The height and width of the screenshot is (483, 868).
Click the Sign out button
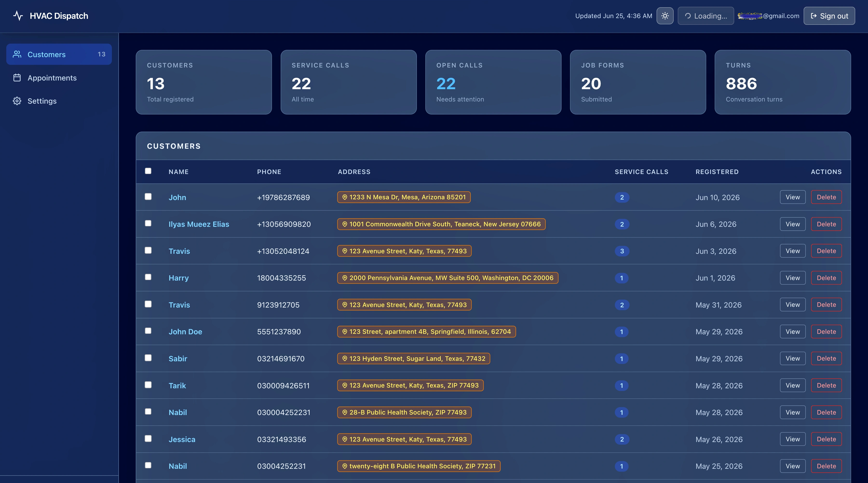(829, 16)
